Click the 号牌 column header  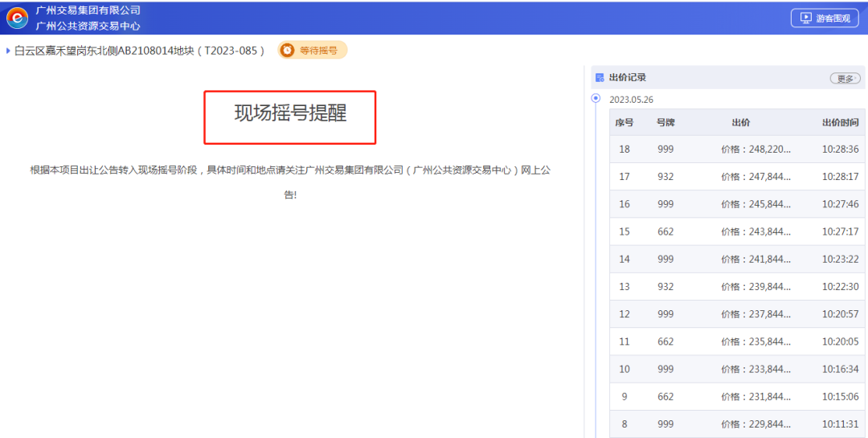tap(665, 122)
